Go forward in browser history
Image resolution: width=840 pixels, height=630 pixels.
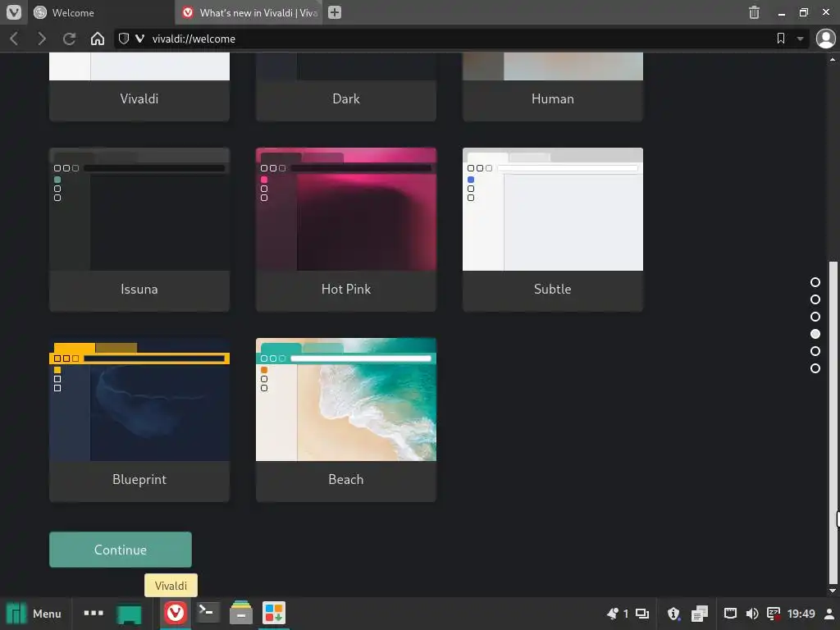coord(41,39)
